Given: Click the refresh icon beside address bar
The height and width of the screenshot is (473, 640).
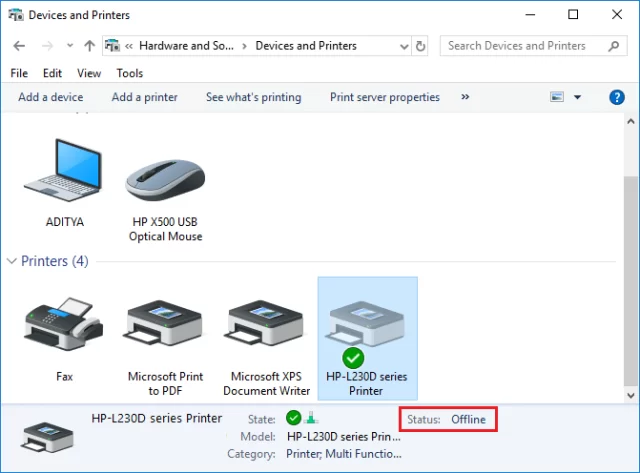Looking at the screenshot, I should click(420, 46).
